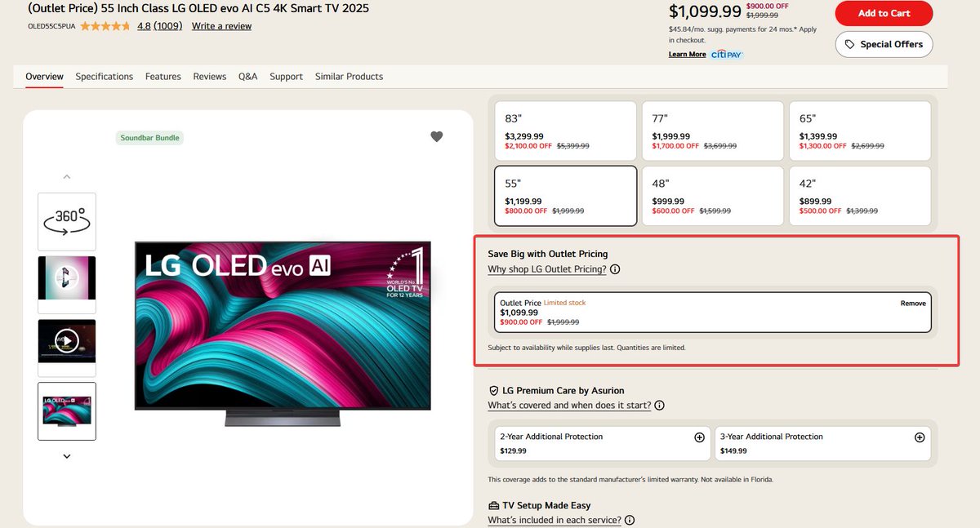Switch to the Overview tab
Screen dimensions: 980x528
point(44,77)
